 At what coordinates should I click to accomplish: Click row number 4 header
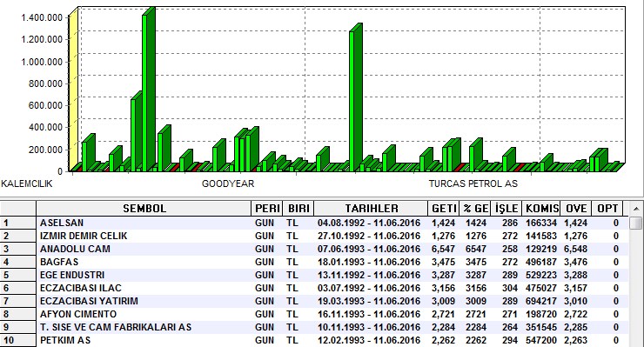click(x=18, y=262)
